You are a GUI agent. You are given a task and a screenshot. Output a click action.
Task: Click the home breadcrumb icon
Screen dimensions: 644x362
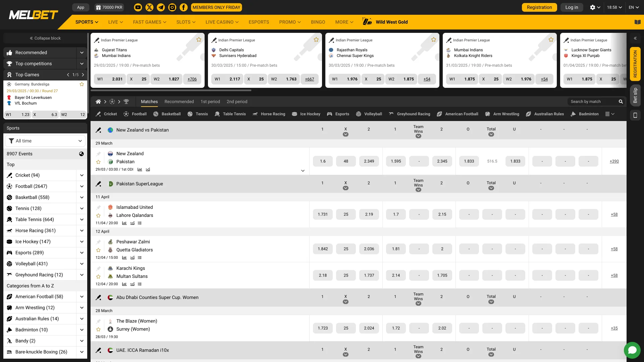(98, 102)
